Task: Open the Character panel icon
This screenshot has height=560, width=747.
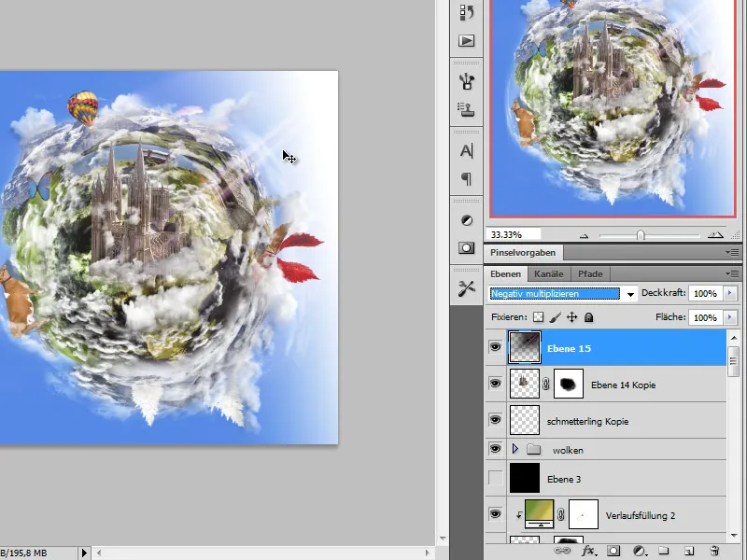Action: (466, 151)
